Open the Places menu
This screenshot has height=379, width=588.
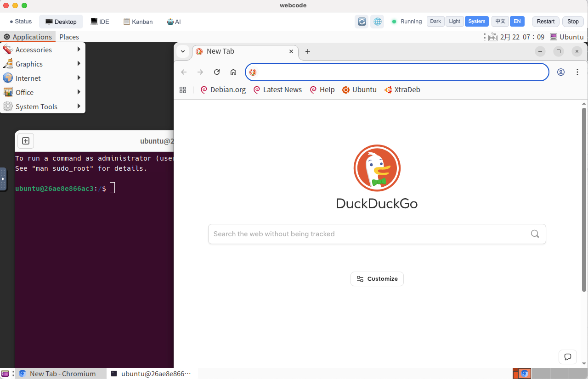pyautogui.click(x=69, y=37)
